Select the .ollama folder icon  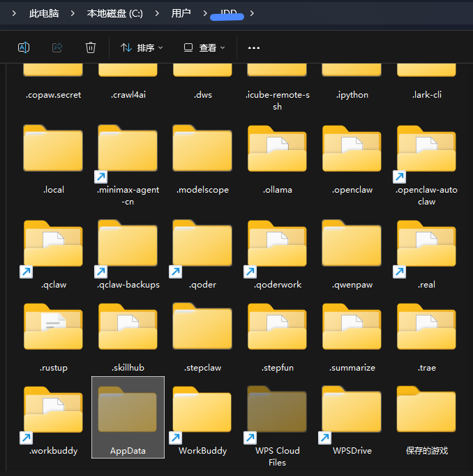tap(277, 148)
